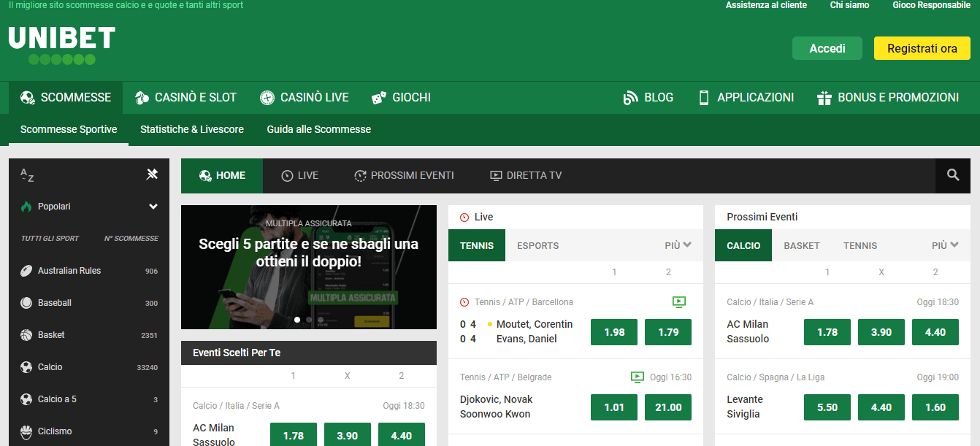Screen dimensions: 980x446
Task: Expand the Più dropdown in Live panel
Action: pyautogui.click(x=678, y=245)
